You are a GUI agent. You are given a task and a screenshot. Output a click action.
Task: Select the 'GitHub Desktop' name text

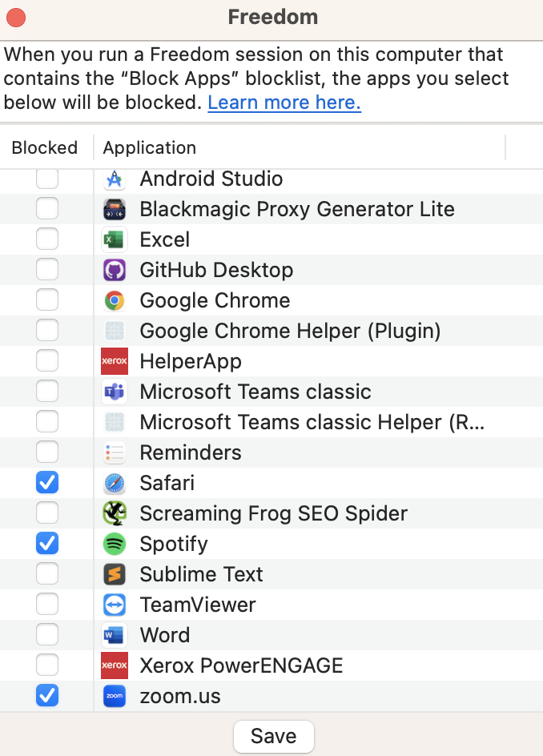[216, 271]
